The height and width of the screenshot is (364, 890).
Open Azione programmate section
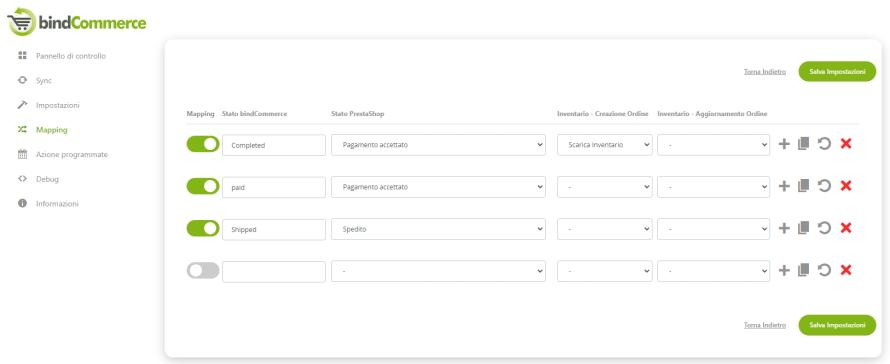[x=72, y=154]
